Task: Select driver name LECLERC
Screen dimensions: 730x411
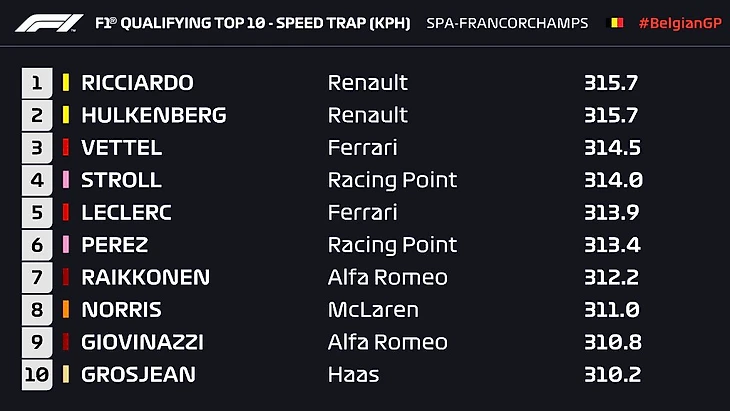Action: [126, 212]
